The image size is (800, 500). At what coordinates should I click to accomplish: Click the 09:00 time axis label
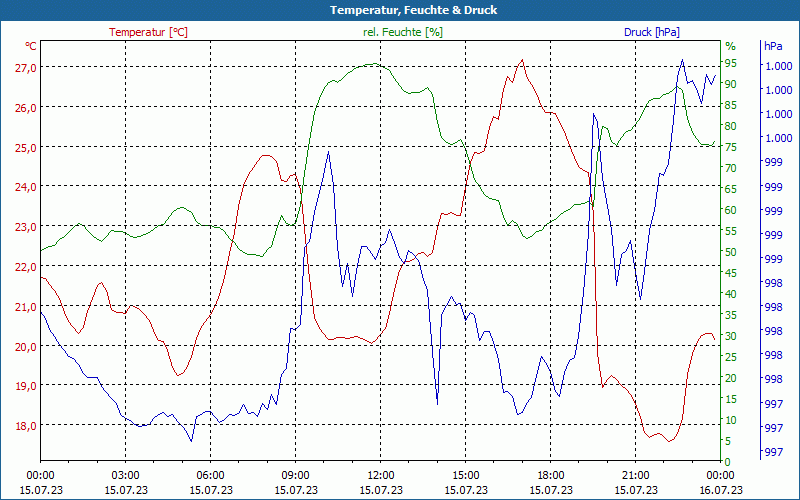tap(295, 476)
